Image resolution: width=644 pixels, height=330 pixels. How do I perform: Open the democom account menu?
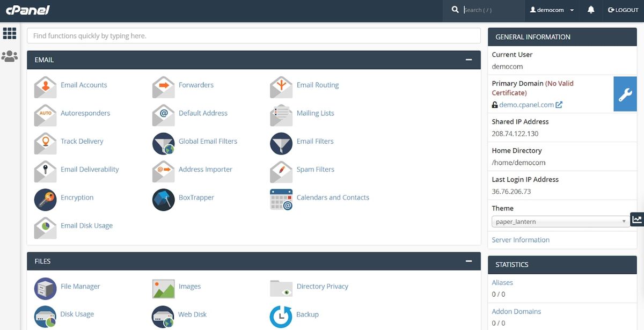552,10
